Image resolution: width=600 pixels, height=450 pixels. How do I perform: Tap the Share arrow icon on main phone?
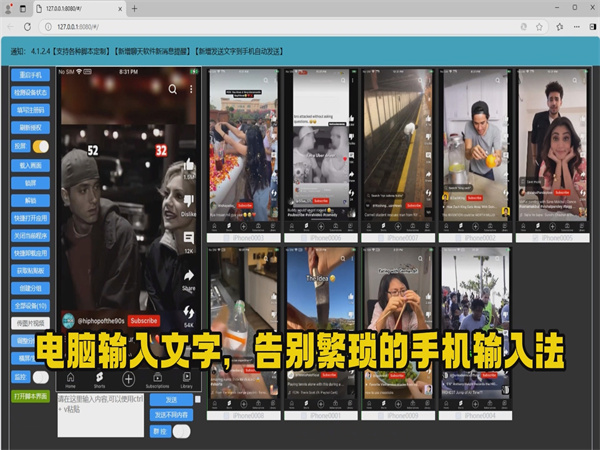coord(188,276)
